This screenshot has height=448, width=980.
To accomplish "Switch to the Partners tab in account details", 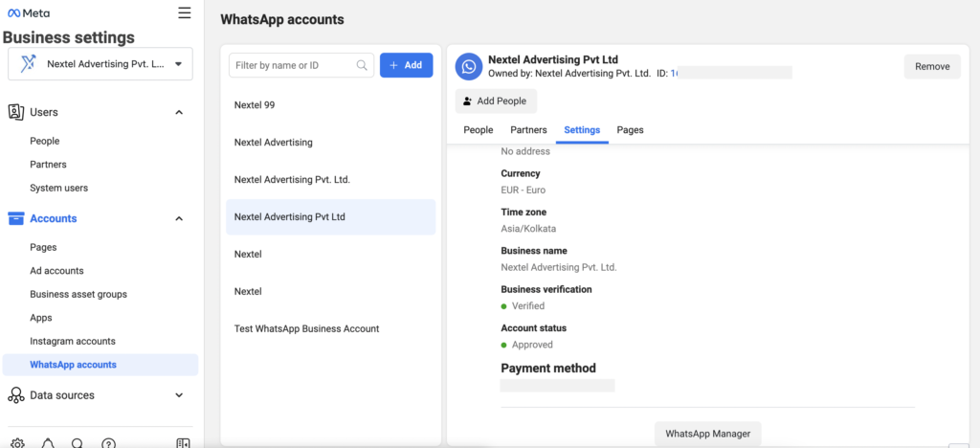I will point(528,130).
